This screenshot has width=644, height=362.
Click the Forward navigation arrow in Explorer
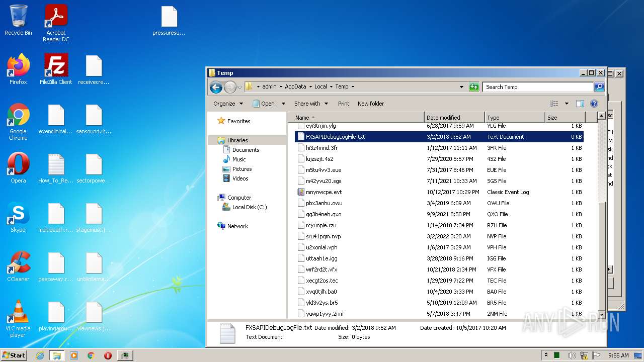click(230, 87)
